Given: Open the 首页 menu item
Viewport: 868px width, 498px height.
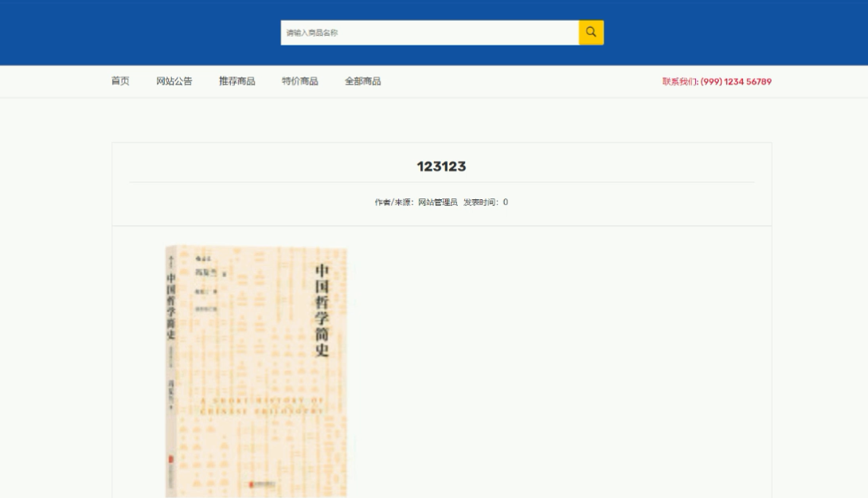Looking at the screenshot, I should (x=120, y=81).
